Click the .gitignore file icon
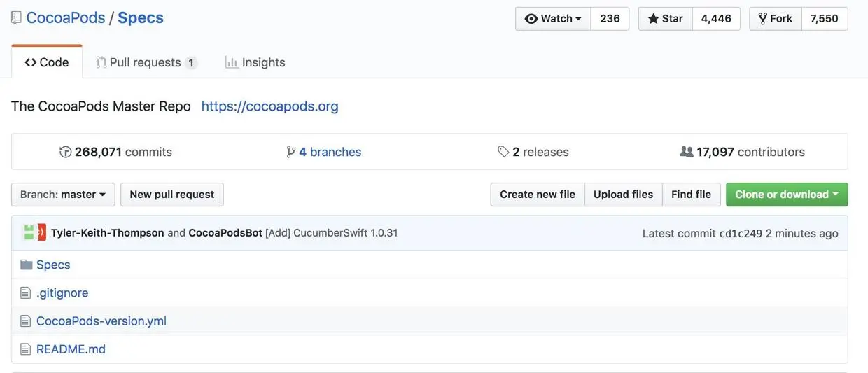 point(26,293)
